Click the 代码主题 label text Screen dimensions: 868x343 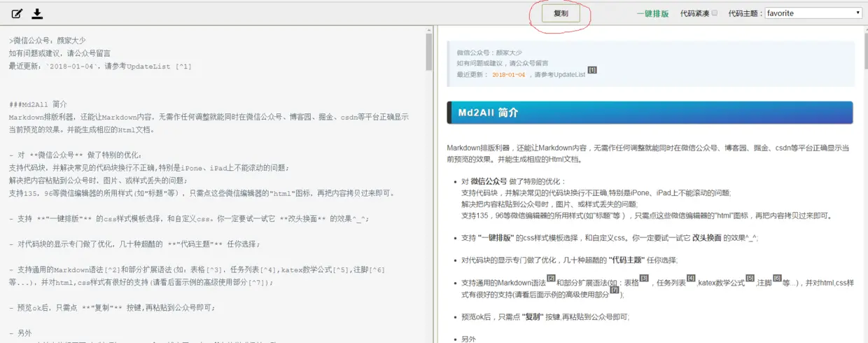pos(745,13)
